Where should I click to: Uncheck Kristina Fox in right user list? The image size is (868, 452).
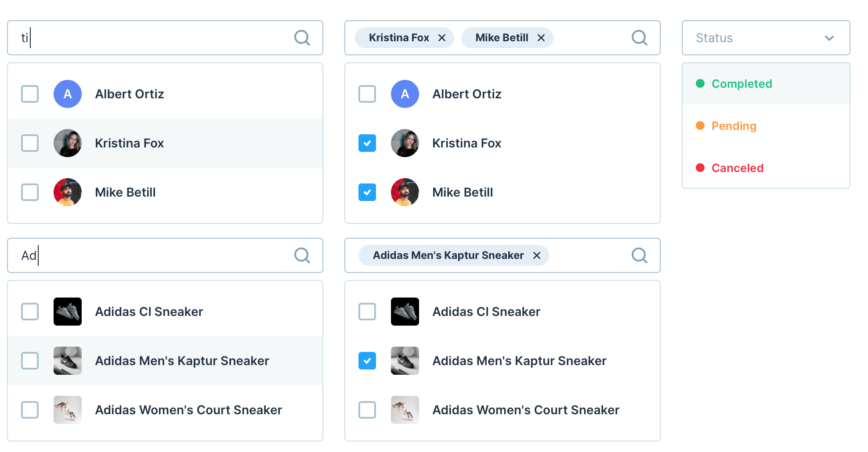(x=367, y=143)
